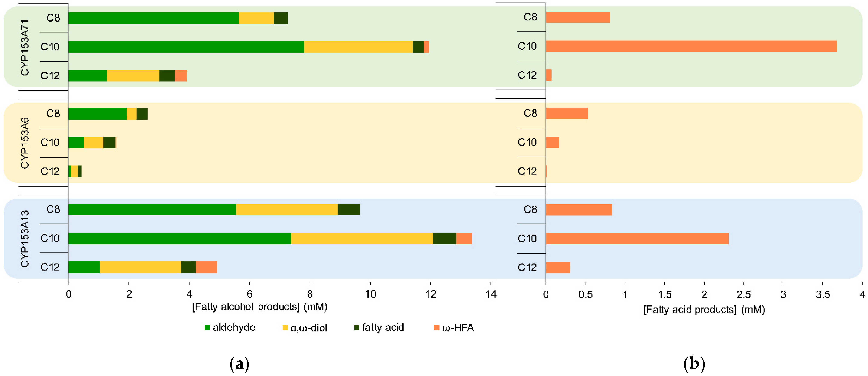Click the "ω-HFA" legend text
The height and width of the screenshot is (376, 868).
pos(458,328)
